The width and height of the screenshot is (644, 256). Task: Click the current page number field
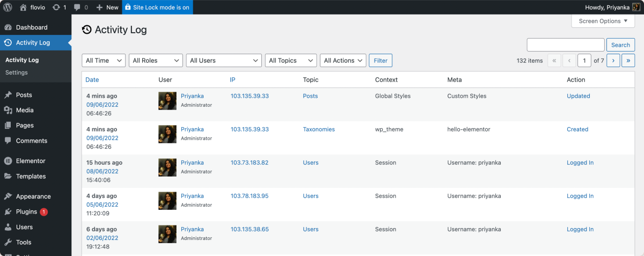pos(584,61)
